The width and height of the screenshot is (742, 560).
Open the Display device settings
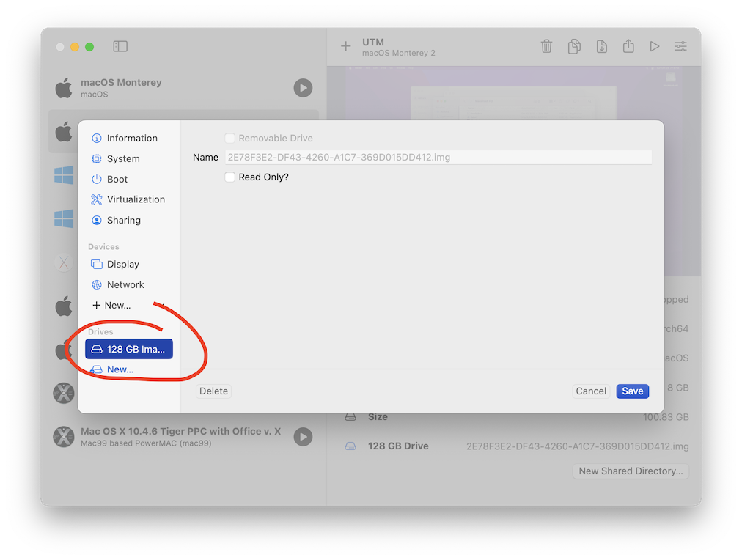(129, 264)
